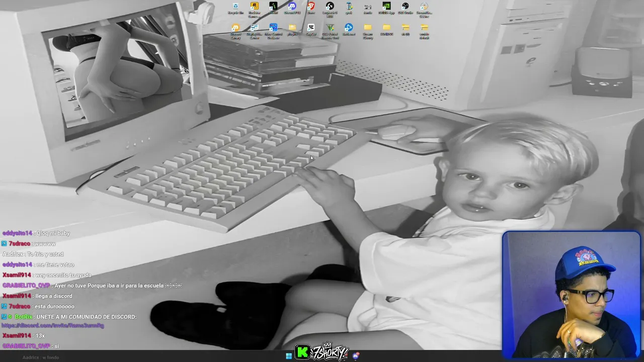Select chat message 'To frio y usted'
The image size is (644, 362).
point(45,254)
